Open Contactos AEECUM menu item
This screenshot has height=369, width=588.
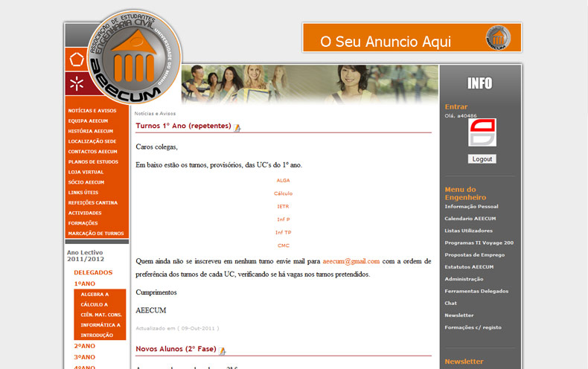click(x=92, y=152)
